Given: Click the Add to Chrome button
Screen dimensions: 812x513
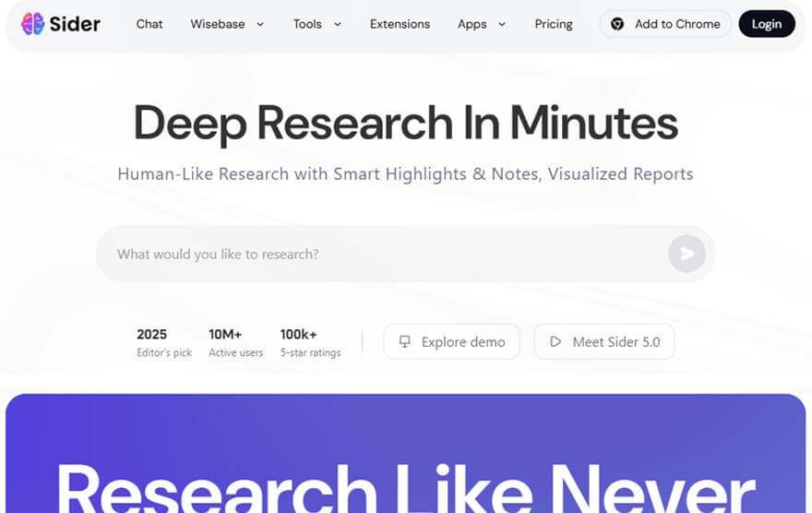Looking at the screenshot, I should point(665,24).
